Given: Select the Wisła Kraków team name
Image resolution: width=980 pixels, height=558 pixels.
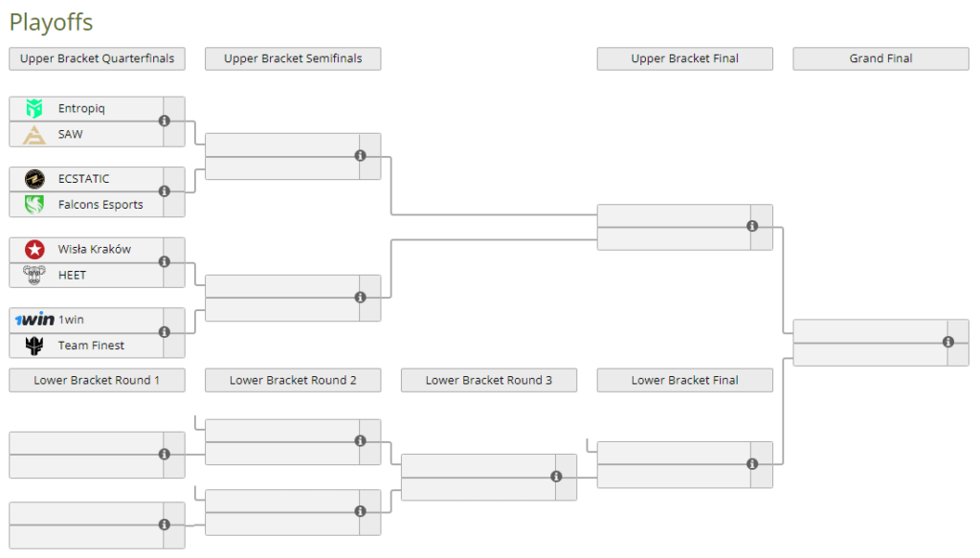Looking at the screenshot, I should (x=95, y=249).
